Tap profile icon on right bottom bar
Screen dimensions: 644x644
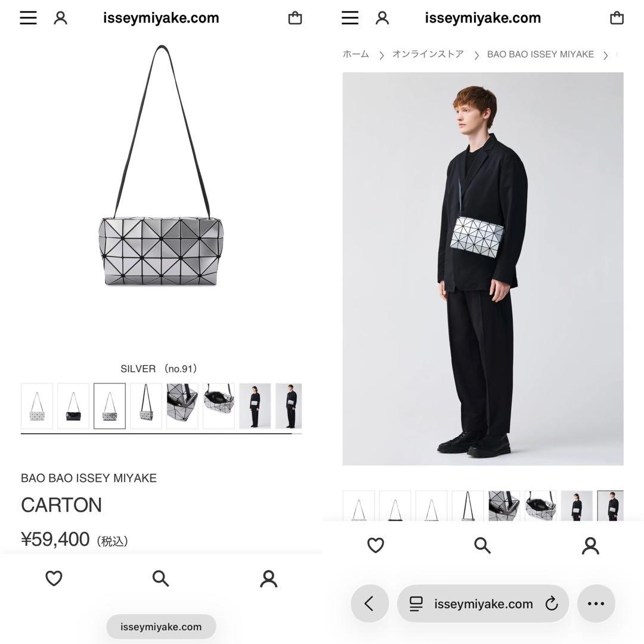tap(590, 546)
